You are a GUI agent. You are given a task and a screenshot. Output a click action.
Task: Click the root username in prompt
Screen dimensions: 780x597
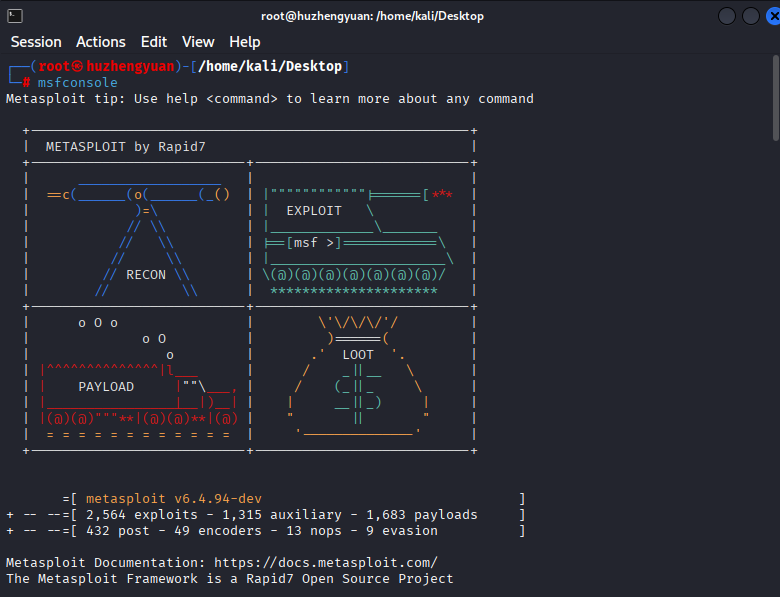(x=54, y=66)
